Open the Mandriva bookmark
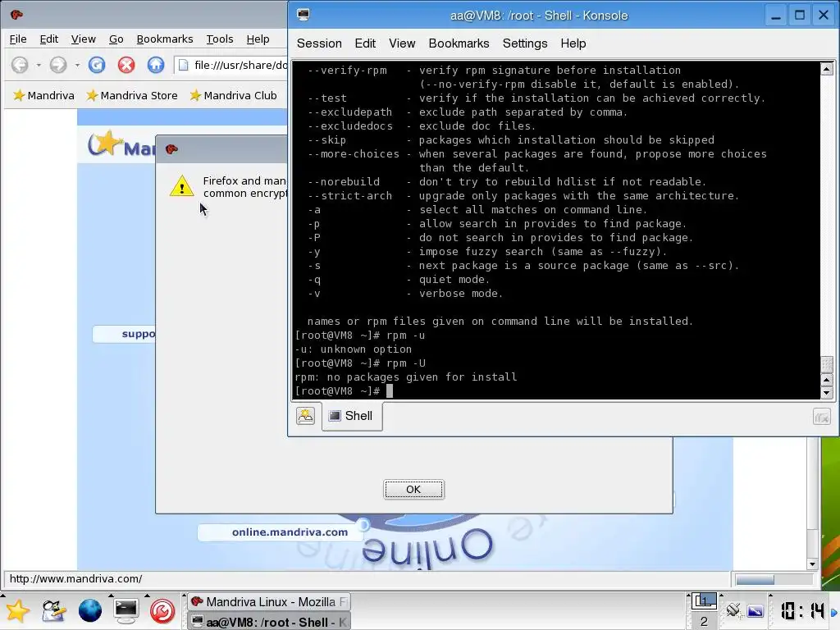 (44, 95)
